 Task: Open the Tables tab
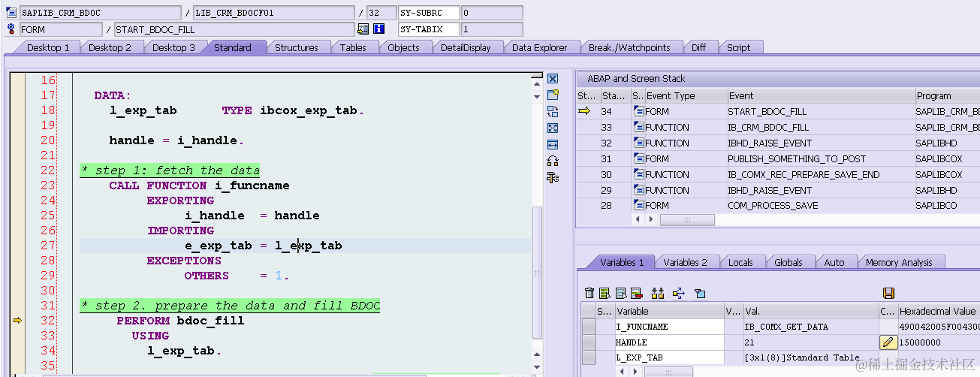(x=353, y=47)
